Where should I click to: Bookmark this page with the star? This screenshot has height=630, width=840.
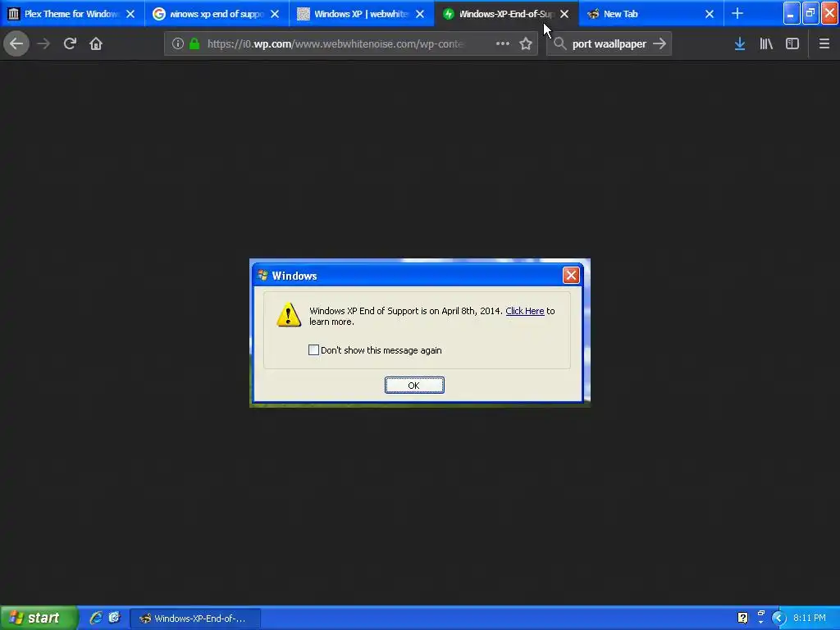[526, 43]
